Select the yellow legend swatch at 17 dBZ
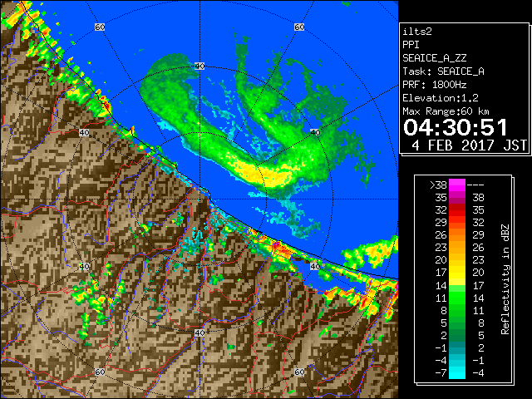Image resolution: width=532 pixels, height=399 pixels. point(457,272)
